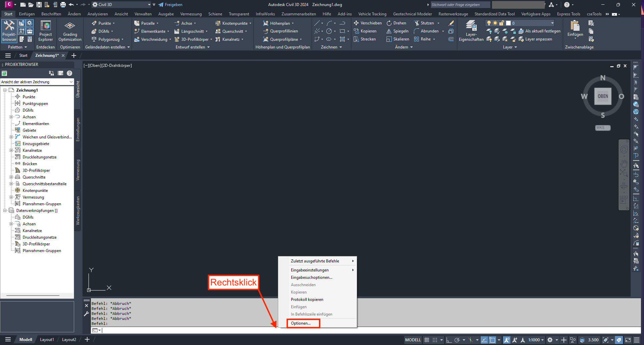Screen dimensions: 644x345
Task: Toggle snap mode in status bar
Action: 435,340
